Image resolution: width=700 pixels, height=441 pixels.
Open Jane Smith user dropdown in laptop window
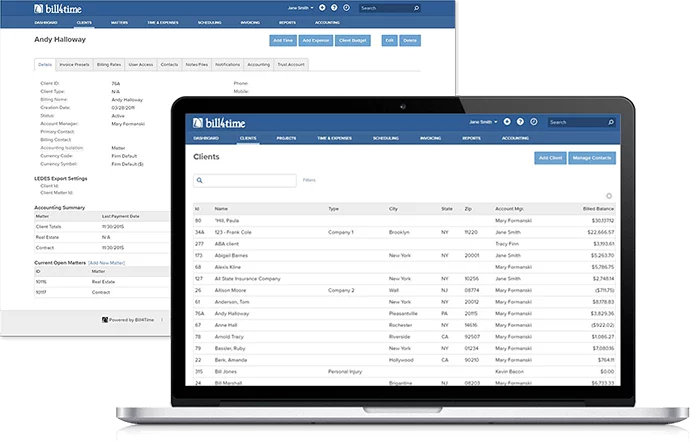coord(483,122)
